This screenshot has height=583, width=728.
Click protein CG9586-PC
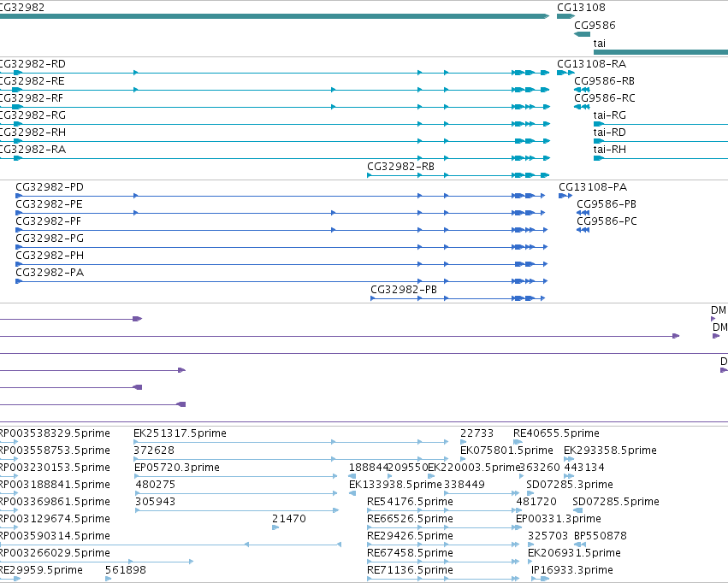[607, 221]
